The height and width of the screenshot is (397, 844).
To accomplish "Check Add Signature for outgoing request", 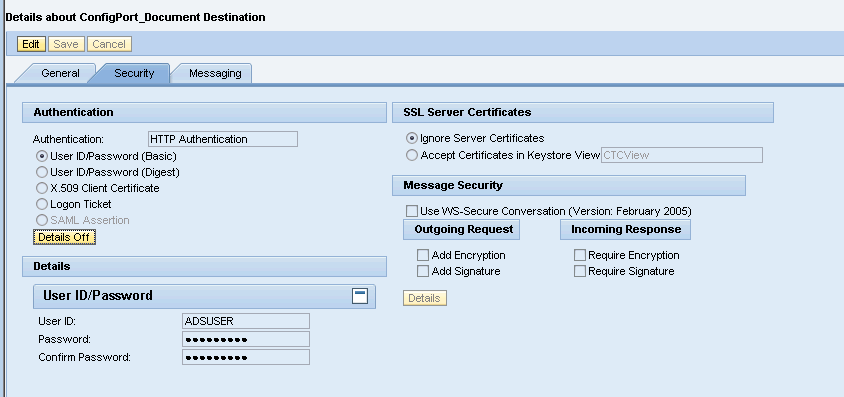I will click(x=423, y=271).
